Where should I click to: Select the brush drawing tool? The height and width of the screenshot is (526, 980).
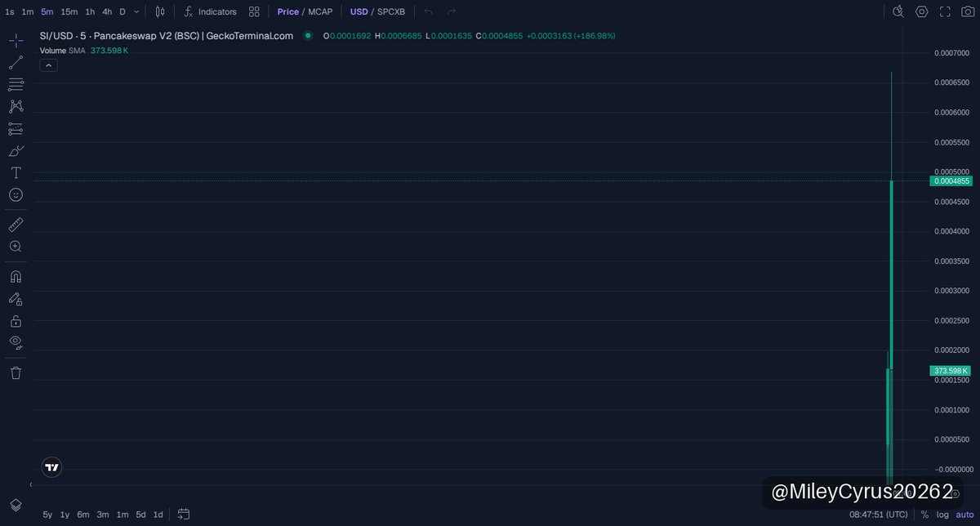(x=16, y=150)
